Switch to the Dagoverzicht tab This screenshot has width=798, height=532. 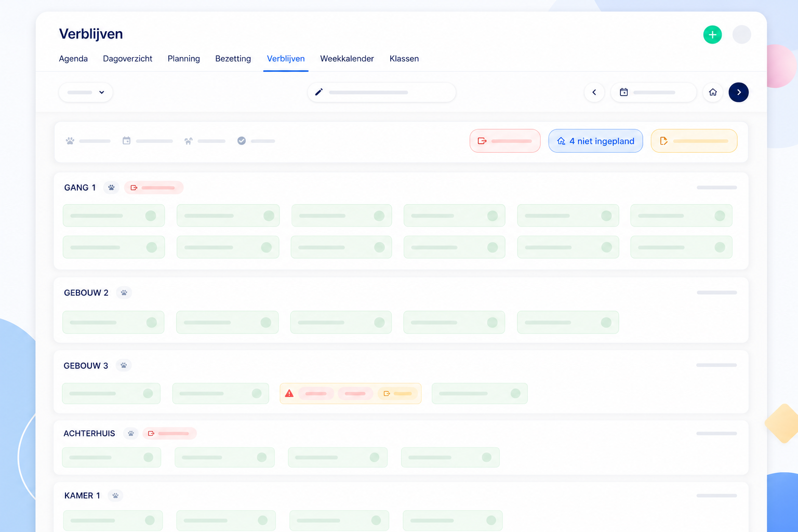point(127,59)
